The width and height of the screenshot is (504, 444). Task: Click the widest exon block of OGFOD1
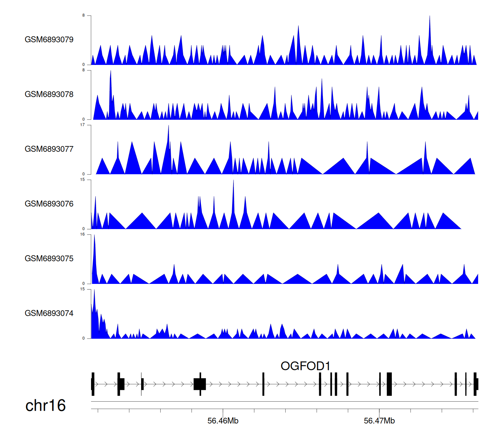(200, 384)
